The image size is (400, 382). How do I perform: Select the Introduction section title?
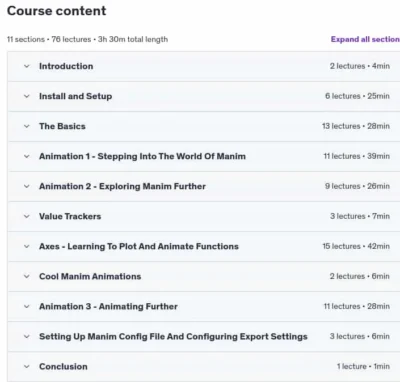click(66, 66)
